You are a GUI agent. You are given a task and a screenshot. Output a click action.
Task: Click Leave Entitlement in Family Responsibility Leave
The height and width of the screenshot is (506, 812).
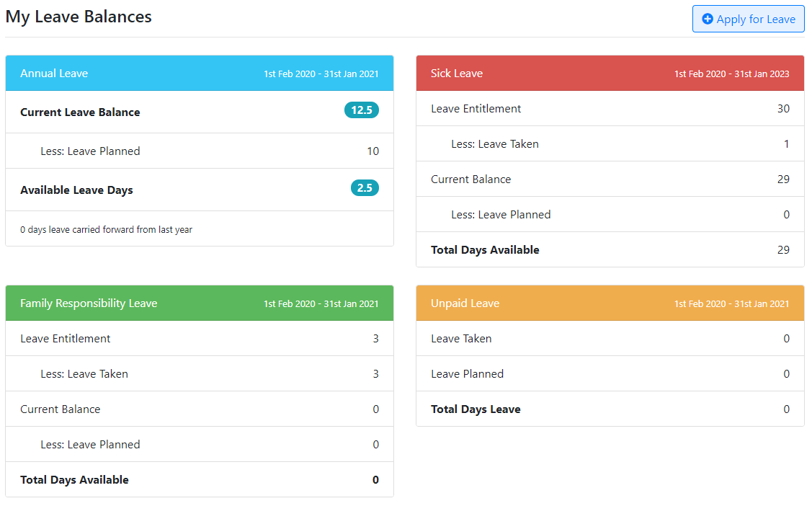[x=65, y=338]
